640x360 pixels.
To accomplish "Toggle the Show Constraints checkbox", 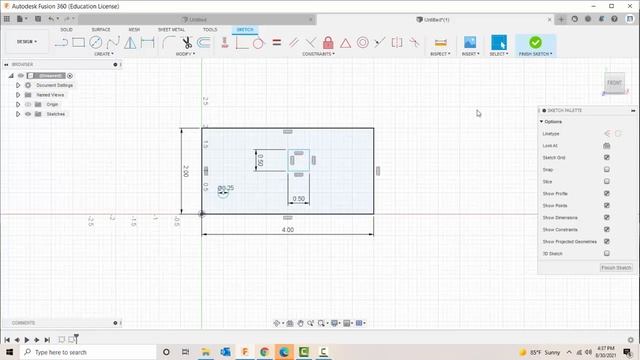I will (x=607, y=229).
